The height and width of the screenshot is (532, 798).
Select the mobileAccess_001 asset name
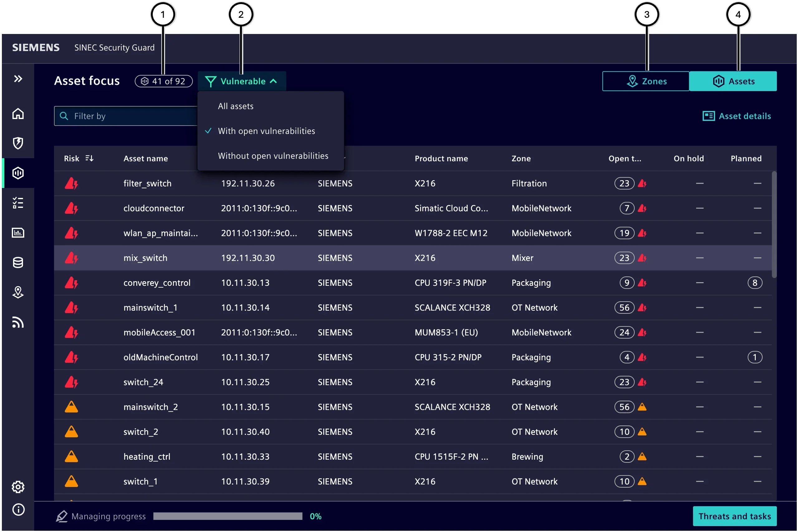pyautogui.click(x=160, y=333)
